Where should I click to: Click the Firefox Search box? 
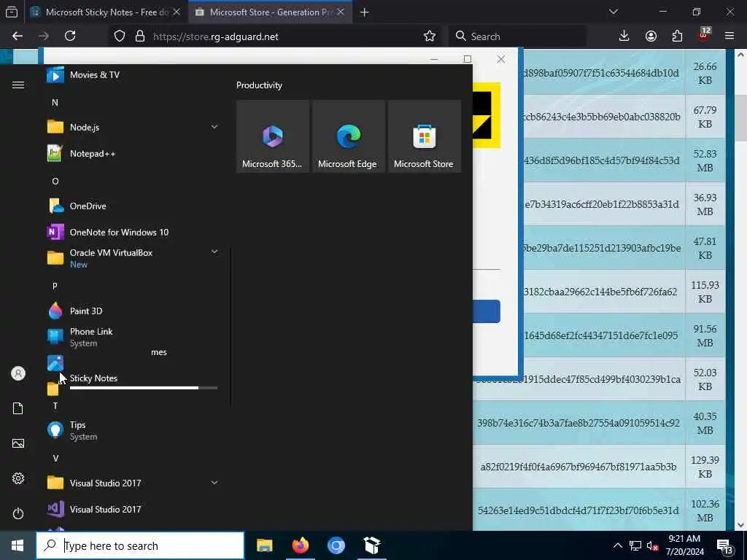click(x=517, y=36)
